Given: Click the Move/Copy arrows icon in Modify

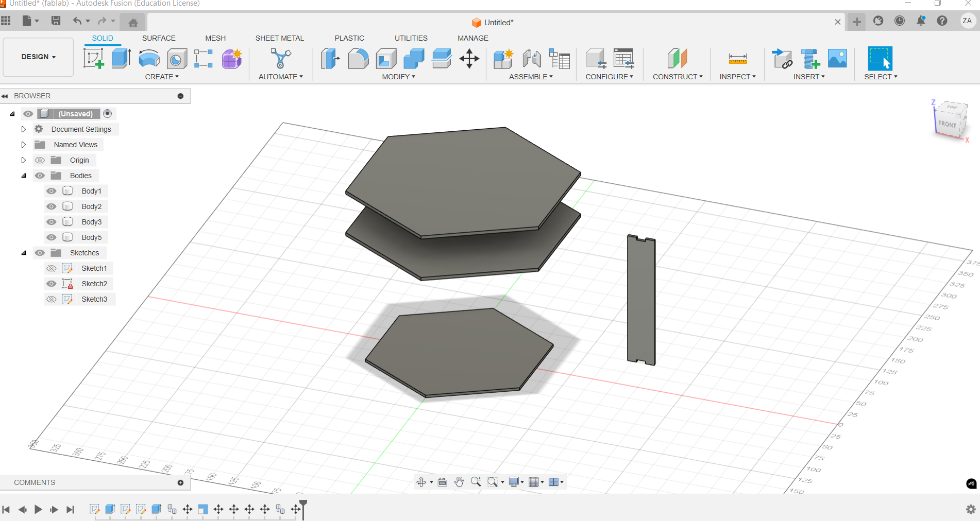Looking at the screenshot, I should pyautogui.click(x=469, y=59).
